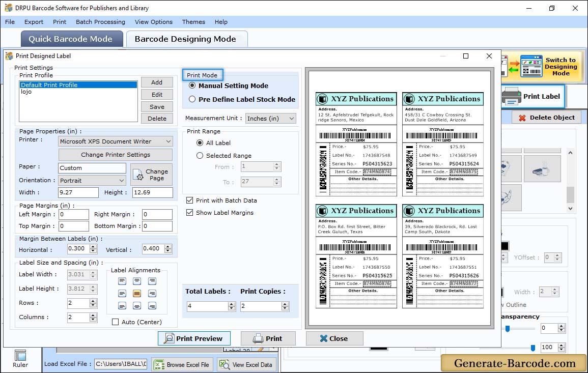Viewport: 588px width, 373px height.
Task: Click the Save profile button
Action: point(157,107)
